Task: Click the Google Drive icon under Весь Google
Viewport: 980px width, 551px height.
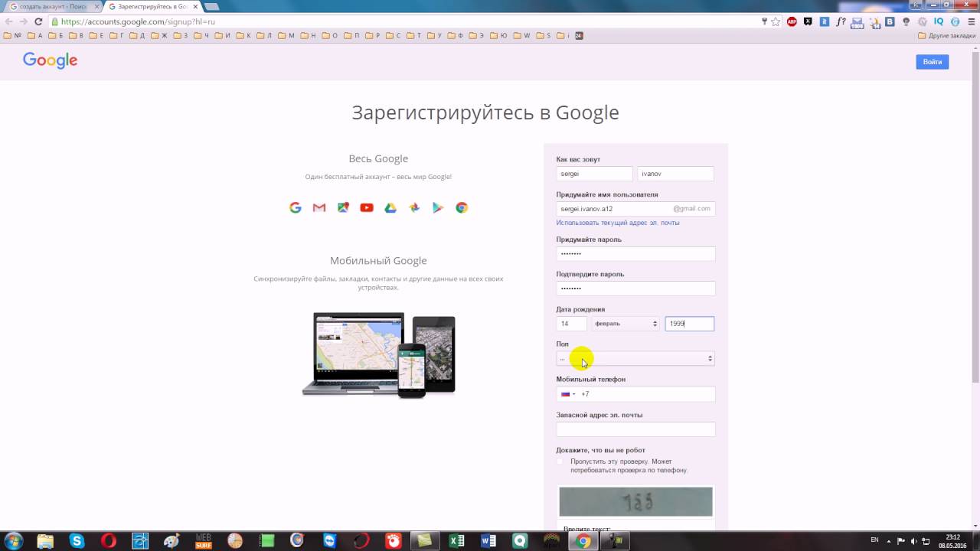Action: [x=390, y=207]
